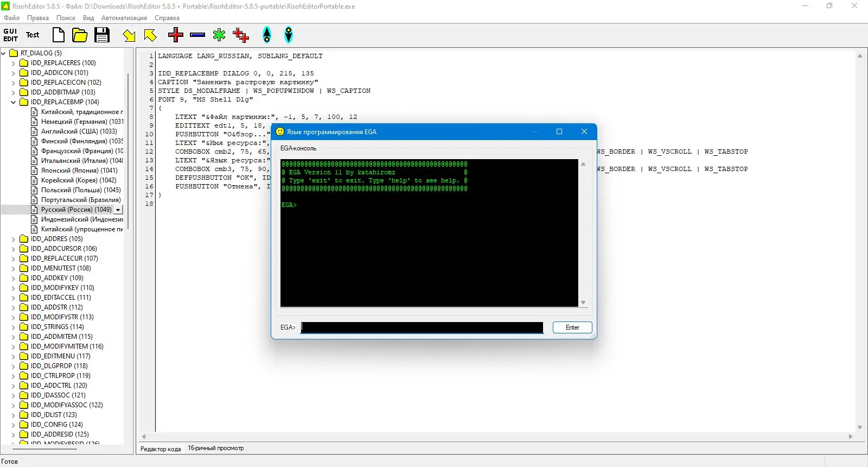Collapse the IDD_REPLACEBMP (104) node
The height and width of the screenshot is (467, 868).
point(14,102)
